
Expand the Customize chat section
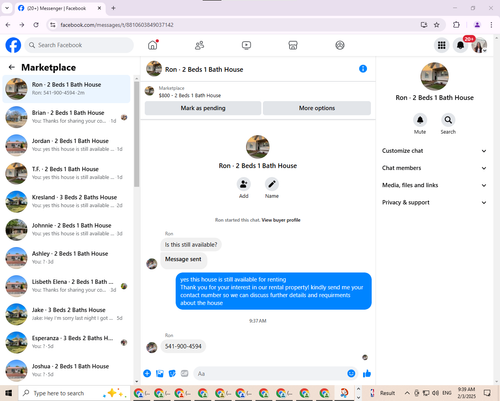(x=434, y=151)
